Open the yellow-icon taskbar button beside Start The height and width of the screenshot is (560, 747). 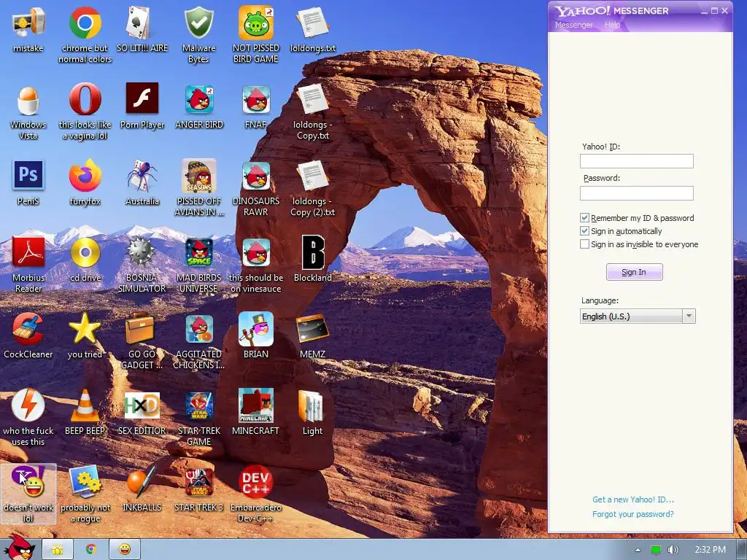(57, 549)
